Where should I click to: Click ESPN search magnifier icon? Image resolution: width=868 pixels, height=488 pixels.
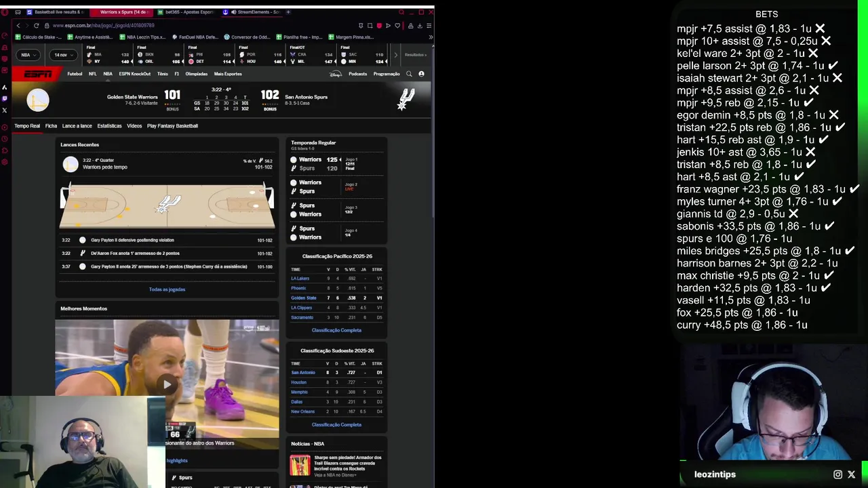409,74
